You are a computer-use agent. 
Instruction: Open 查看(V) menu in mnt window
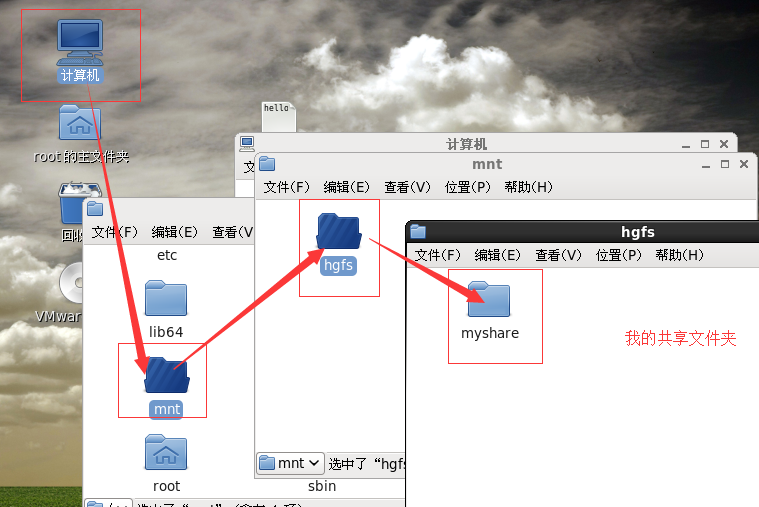[407, 187]
